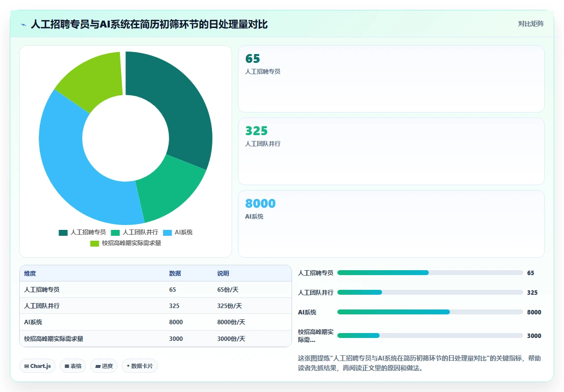Click the AI系统 table row name
The image size is (564, 392).
pyautogui.click(x=33, y=322)
